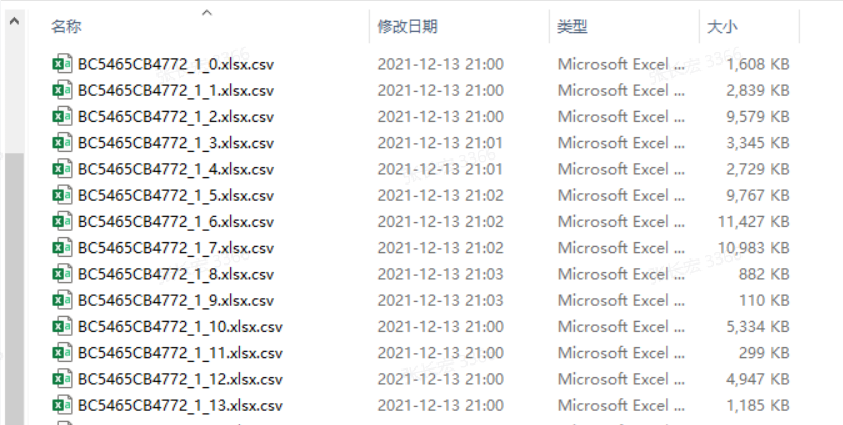Click the vertical scrollbar thumb
This screenshot has height=425, width=843.
(15, 289)
